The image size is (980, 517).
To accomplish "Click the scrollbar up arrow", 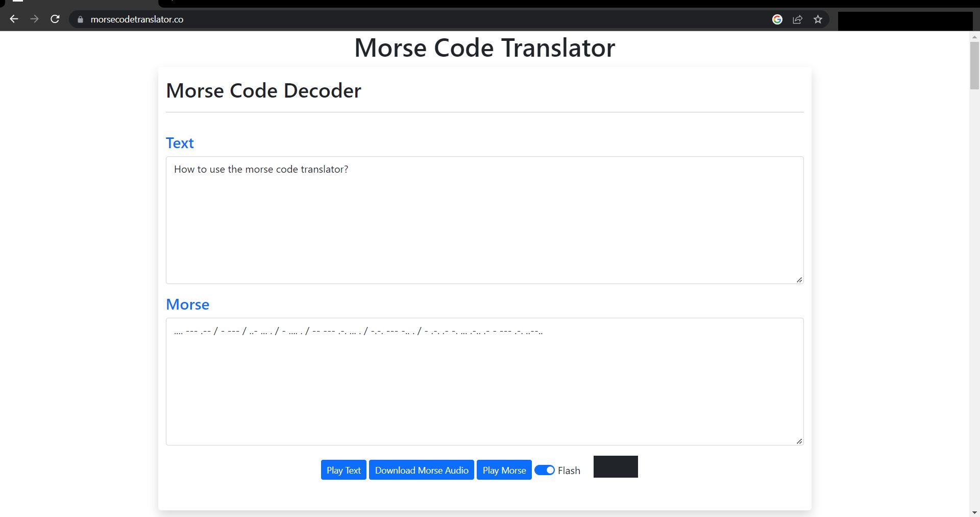I will click(x=974, y=36).
